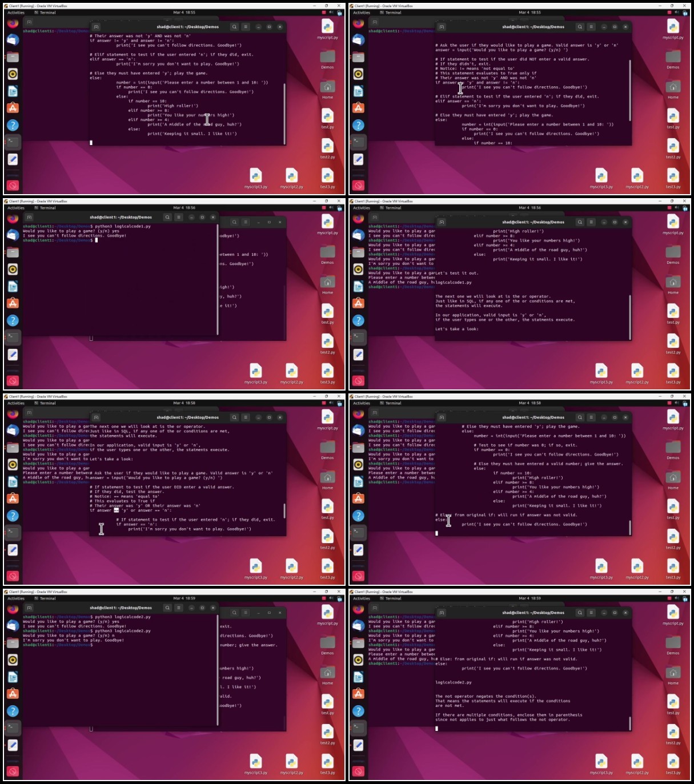
Task: Click front terminal's search icon in bottom-left screenshot
Action: click(x=167, y=608)
